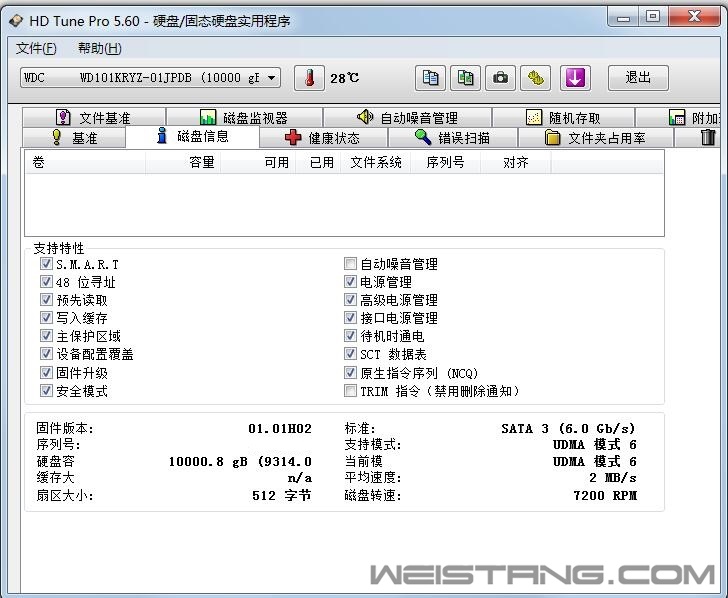Viewport: 728px width, 598px height.
Task: Open the drive selection dropdown
Action: 150,78
